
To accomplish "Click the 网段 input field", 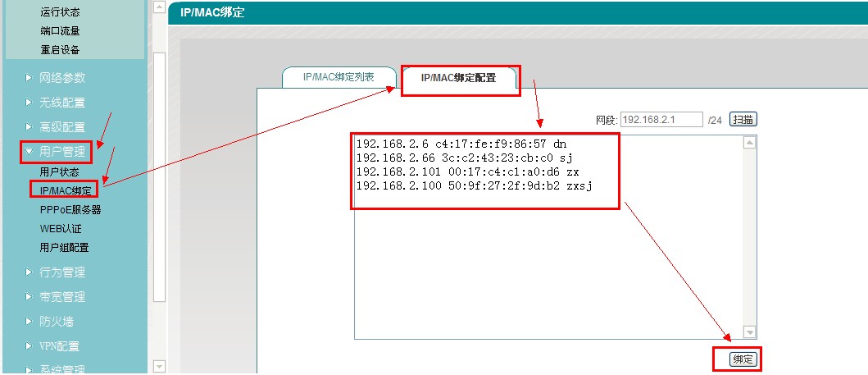I will point(661,120).
